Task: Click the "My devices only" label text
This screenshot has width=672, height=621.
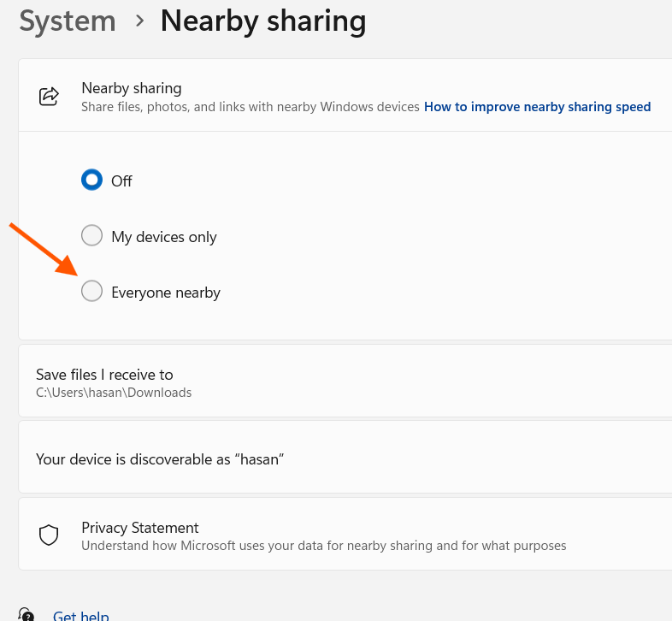Action: click(x=164, y=237)
